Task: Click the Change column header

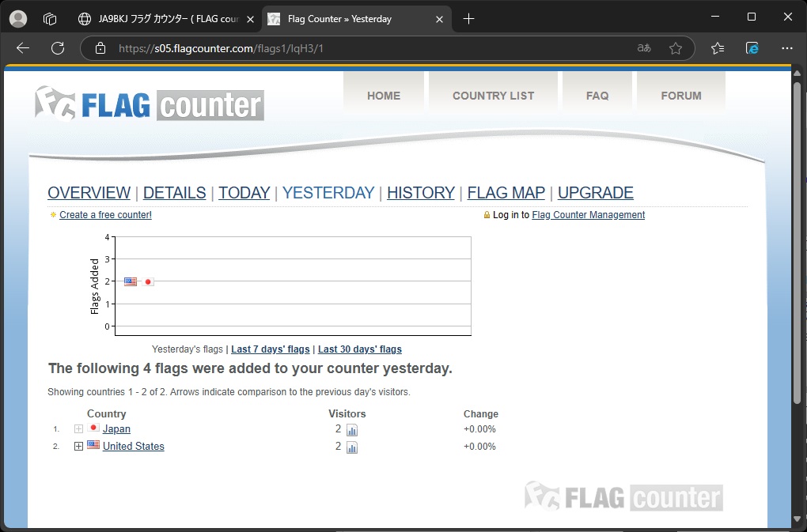Action: pos(481,413)
